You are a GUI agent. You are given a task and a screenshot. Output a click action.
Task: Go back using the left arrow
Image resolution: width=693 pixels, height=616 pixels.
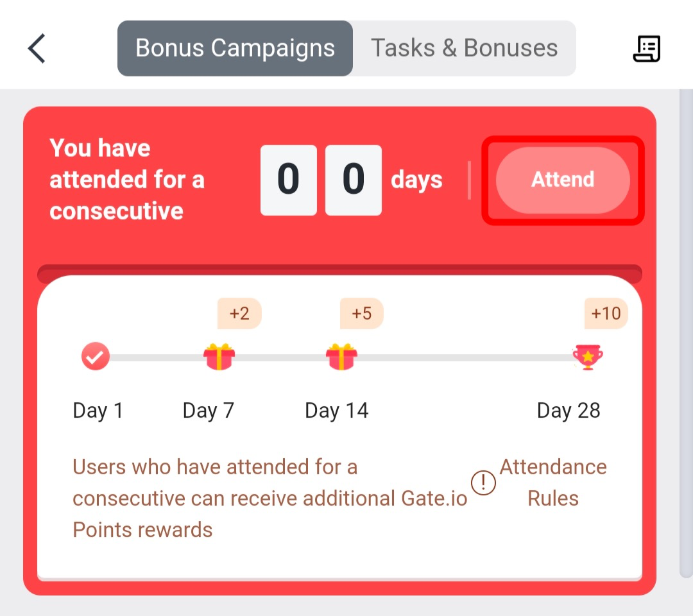pos(37,49)
